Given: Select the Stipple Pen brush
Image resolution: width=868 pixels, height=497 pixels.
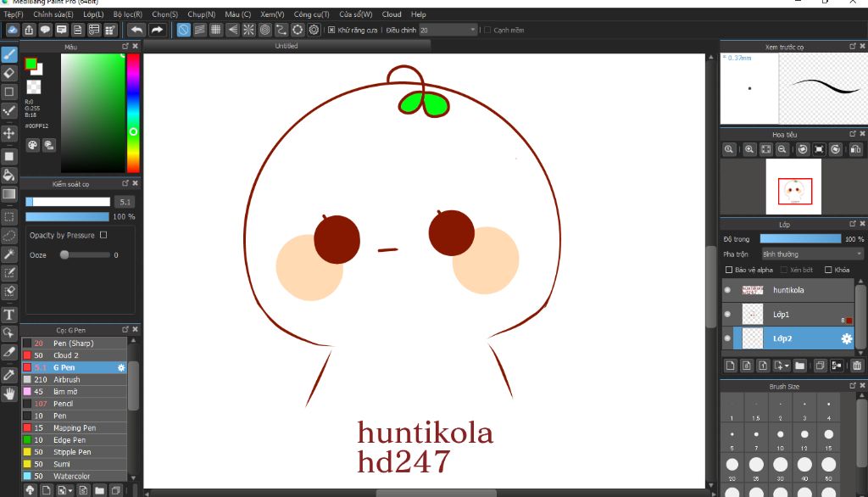Looking at the screenshot, I should (75, 451).
